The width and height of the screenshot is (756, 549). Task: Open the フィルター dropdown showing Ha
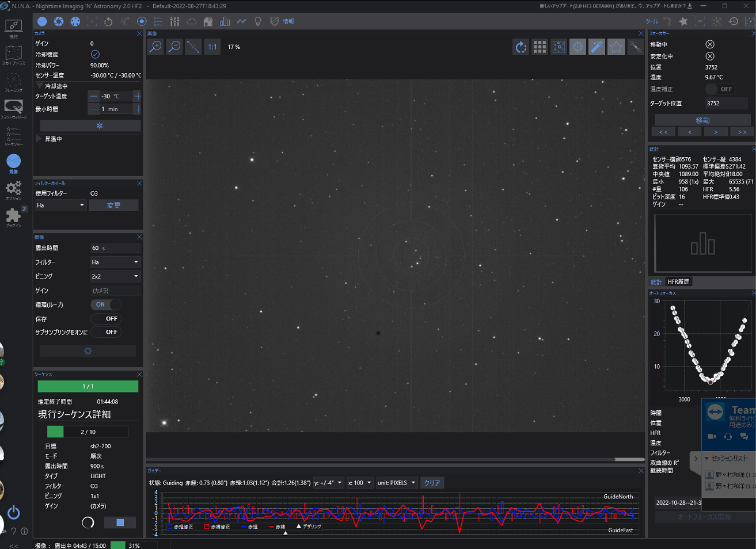pos(115,262)
